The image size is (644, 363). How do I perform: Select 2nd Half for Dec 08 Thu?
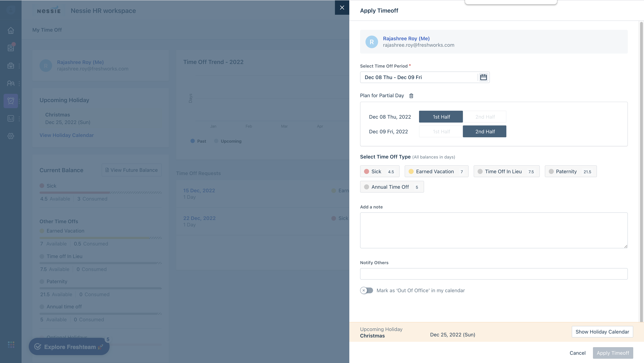[484, 117]
